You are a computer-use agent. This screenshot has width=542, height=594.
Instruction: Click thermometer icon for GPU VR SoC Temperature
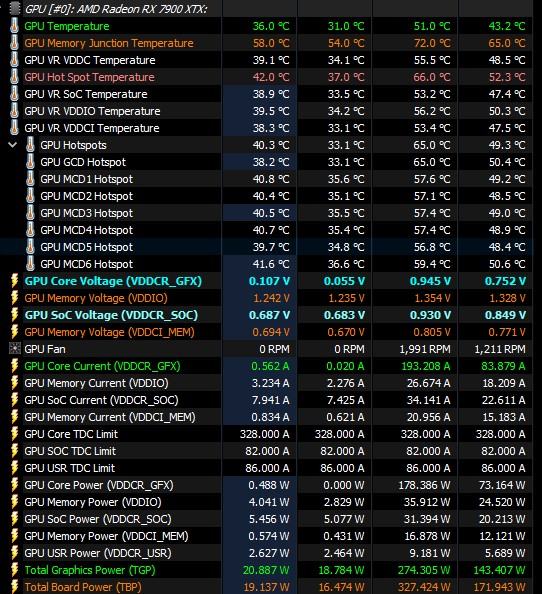point(14,94)
